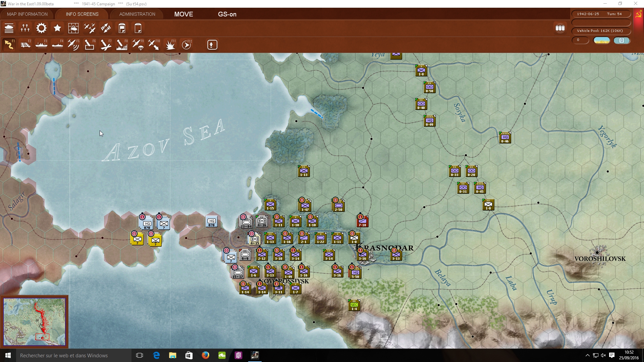
Task: Select the HQ unit labeled 0-46
Action: click(505, 137)
